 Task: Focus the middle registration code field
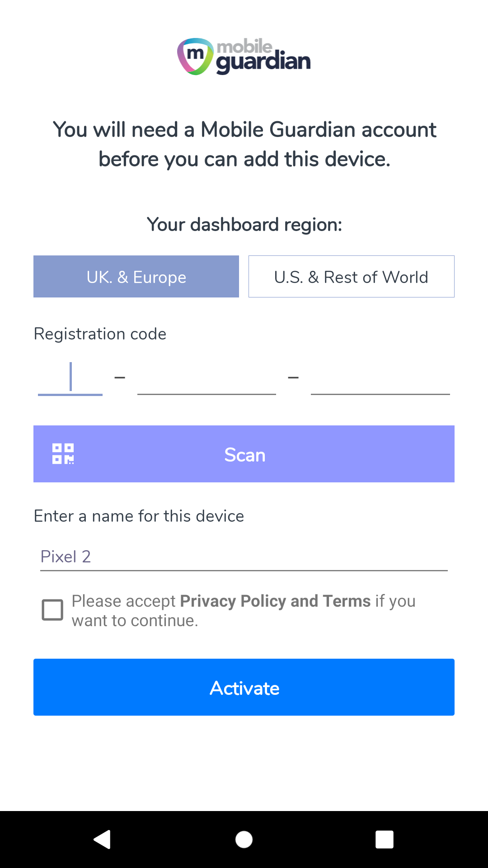(x=206, y=379)
